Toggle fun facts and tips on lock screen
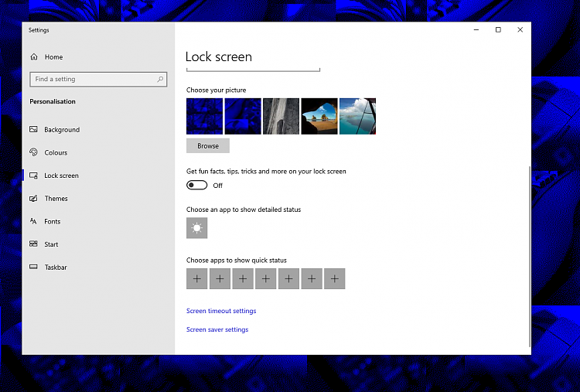 click(196, 186)
